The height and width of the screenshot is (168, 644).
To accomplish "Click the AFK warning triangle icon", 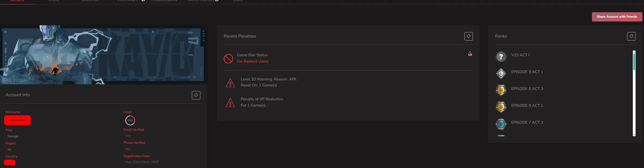I will point(230,83).
